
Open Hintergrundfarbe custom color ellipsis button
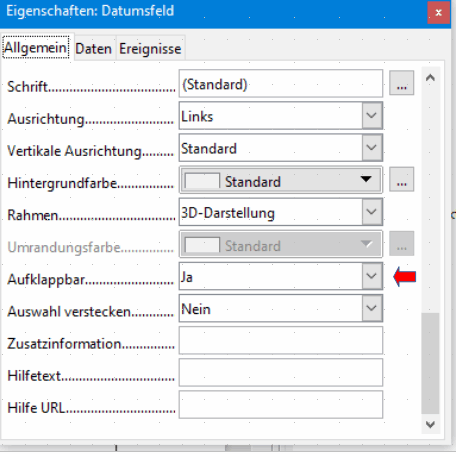click(402, 179)
